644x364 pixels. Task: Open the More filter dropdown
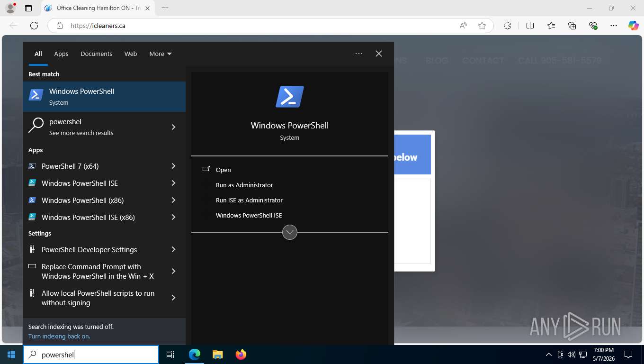[161, 54]
